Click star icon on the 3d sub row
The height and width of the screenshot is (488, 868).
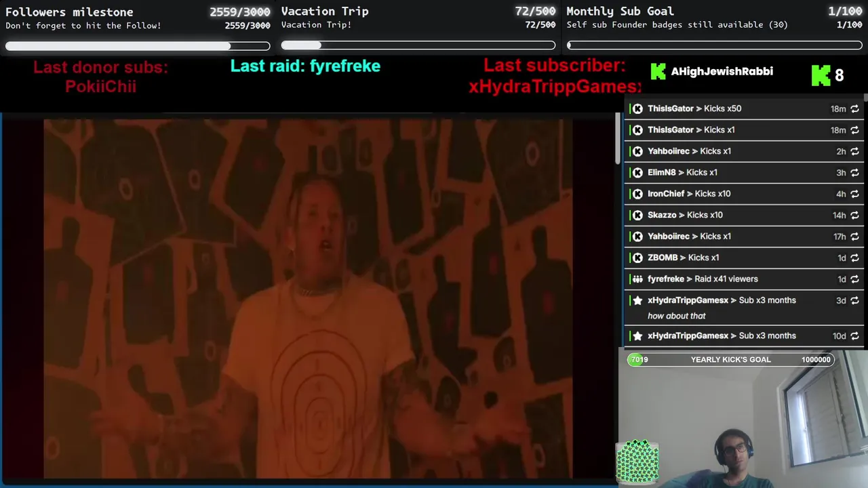637,300
